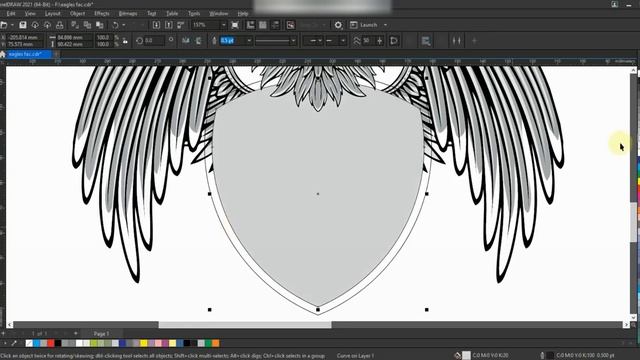Toggle the show grid icon

click(263, 25)
